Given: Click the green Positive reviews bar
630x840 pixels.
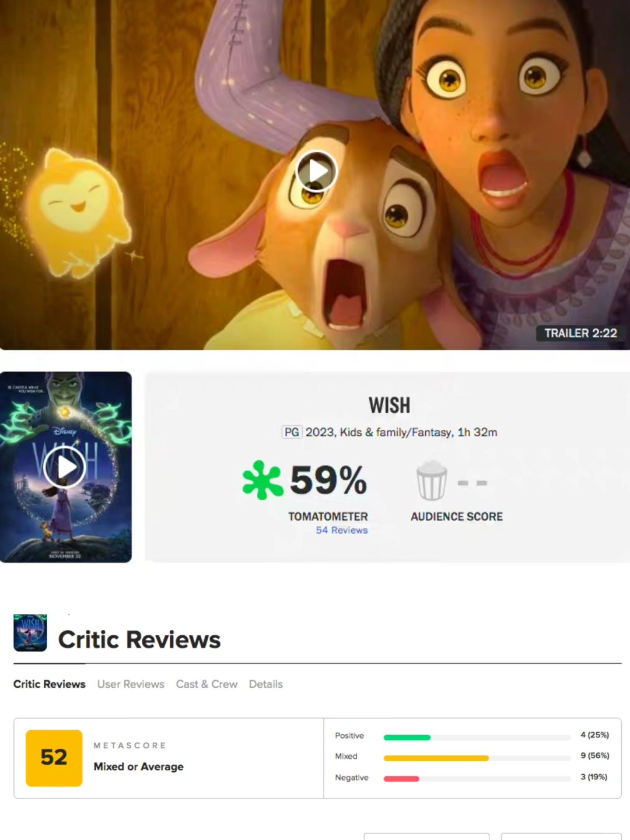Looking at the screenshot, I should pyautogui.click(x=407, y=737).
